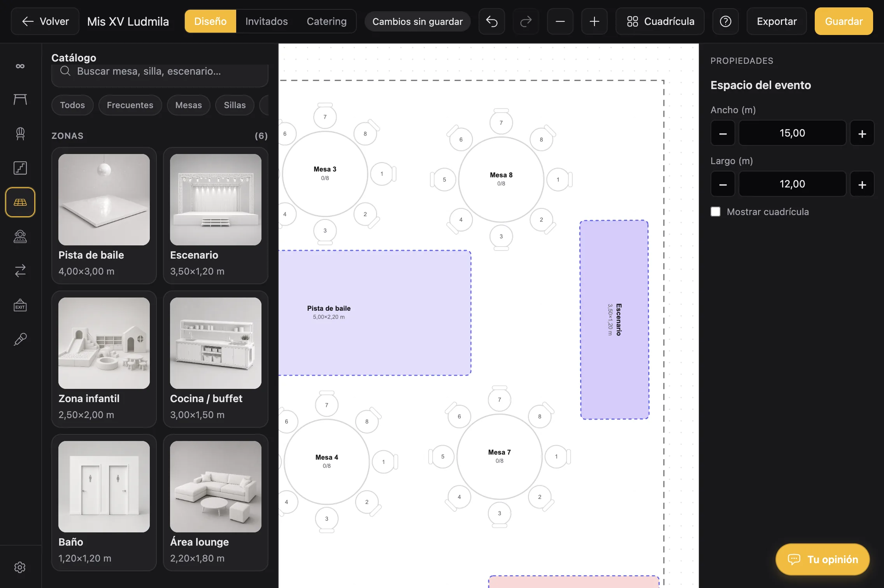Open the microphone category icon

tap(20, 339)
